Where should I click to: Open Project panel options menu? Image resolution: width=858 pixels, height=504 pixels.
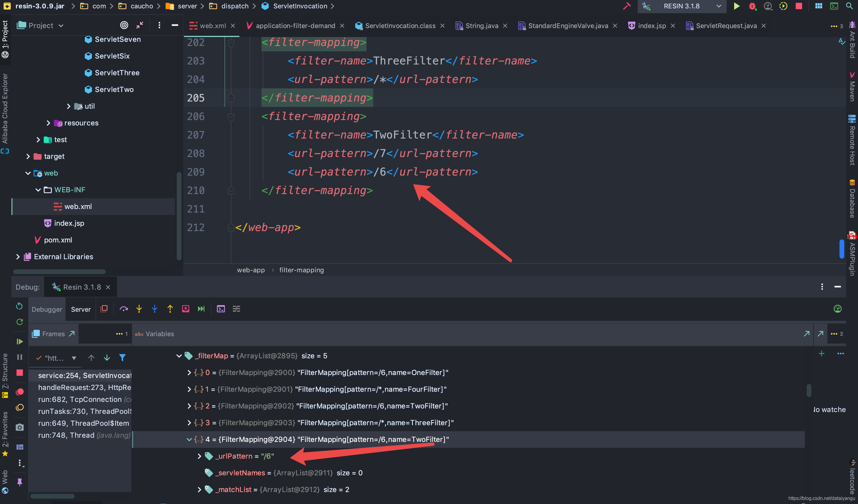[x=159, y=25]
